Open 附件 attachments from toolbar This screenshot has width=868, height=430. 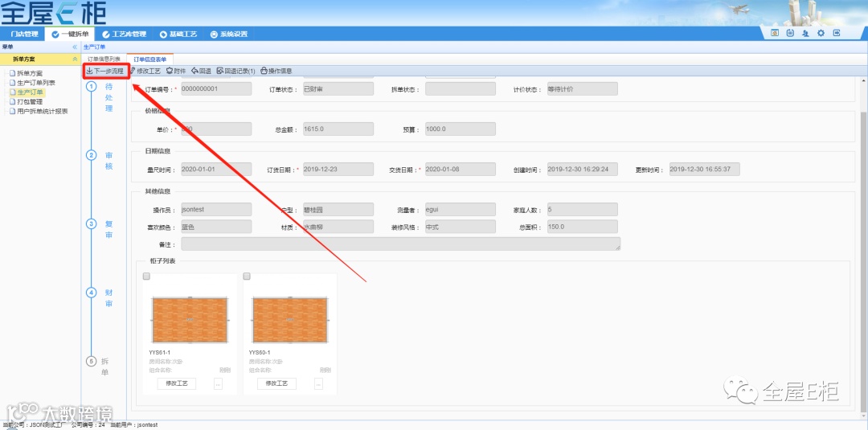pos(176,71)
